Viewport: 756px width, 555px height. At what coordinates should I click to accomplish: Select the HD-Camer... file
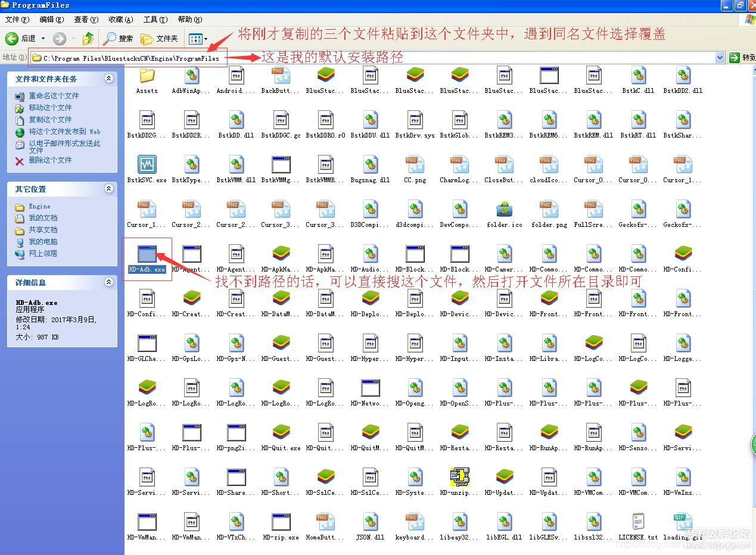[505, 258]
